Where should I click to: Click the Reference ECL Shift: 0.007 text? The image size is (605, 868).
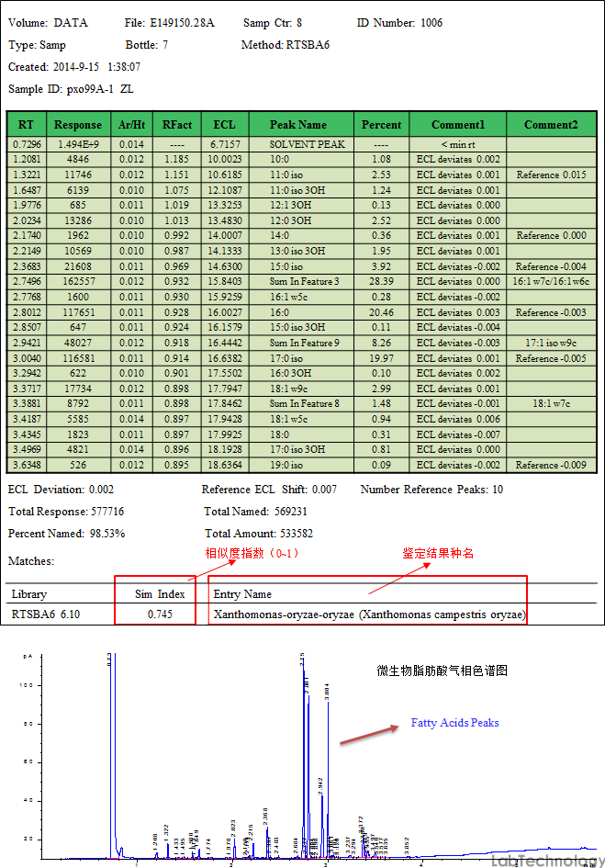coord(269,490)
